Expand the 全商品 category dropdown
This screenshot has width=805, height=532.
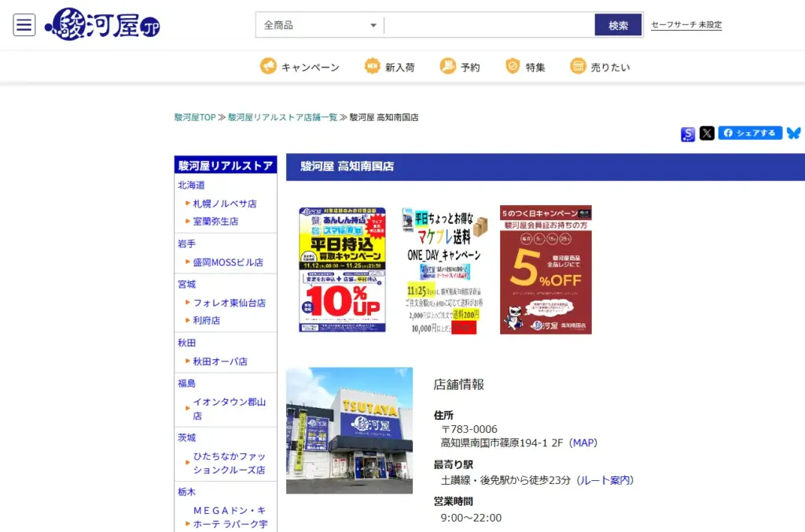[320, 25]
